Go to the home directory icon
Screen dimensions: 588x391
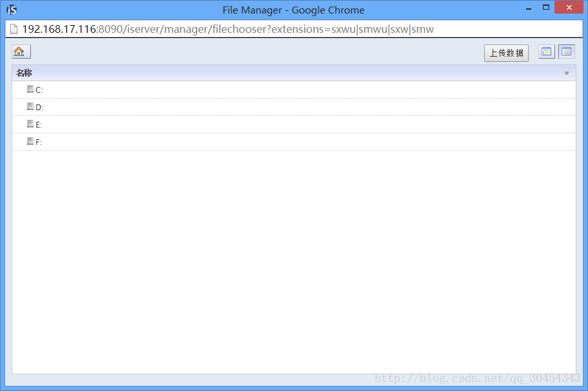coord(21,52)
